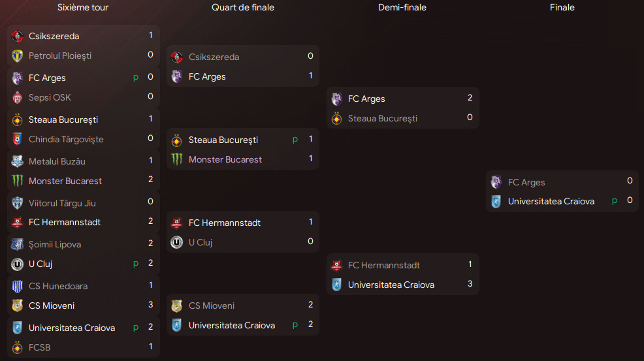Click the Petrolul Ploiești club crest
This screenshot has width=644, height=361.
pos(17,56)
